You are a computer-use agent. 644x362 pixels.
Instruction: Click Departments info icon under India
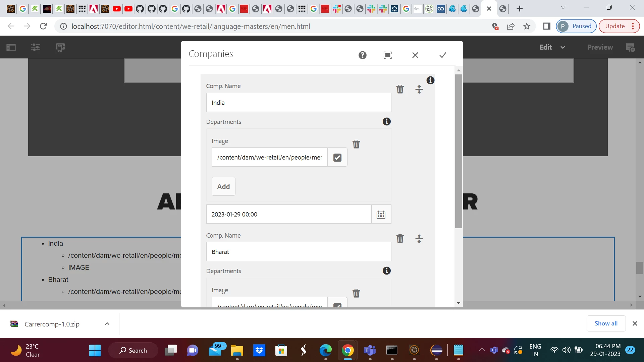point(386,122)
